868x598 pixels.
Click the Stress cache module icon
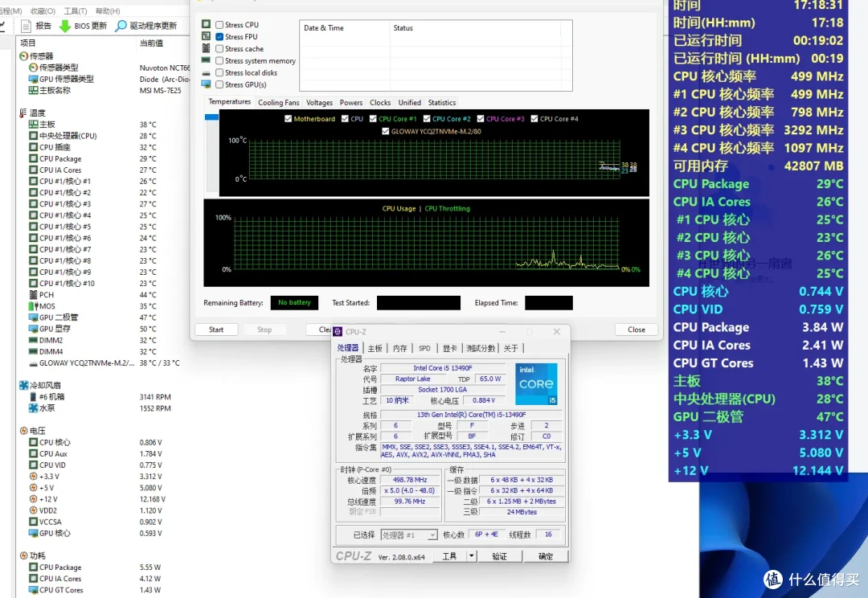[206, 48]
